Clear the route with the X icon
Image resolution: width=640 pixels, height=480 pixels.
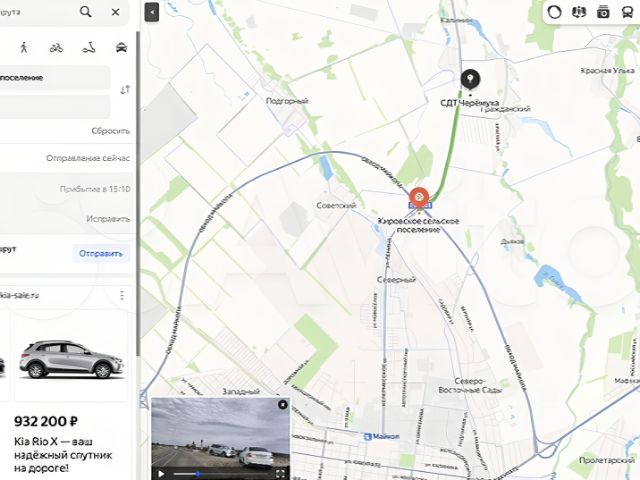116,12
